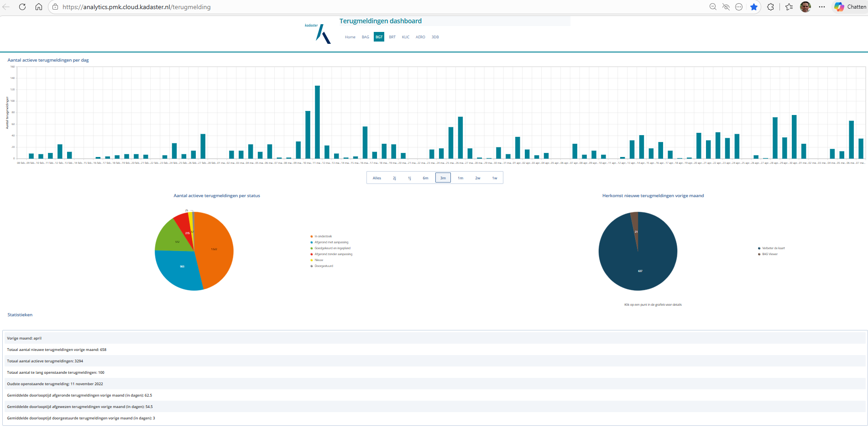
Task: Open Copilot Chatten button
Action: click(x=850, y=7)
